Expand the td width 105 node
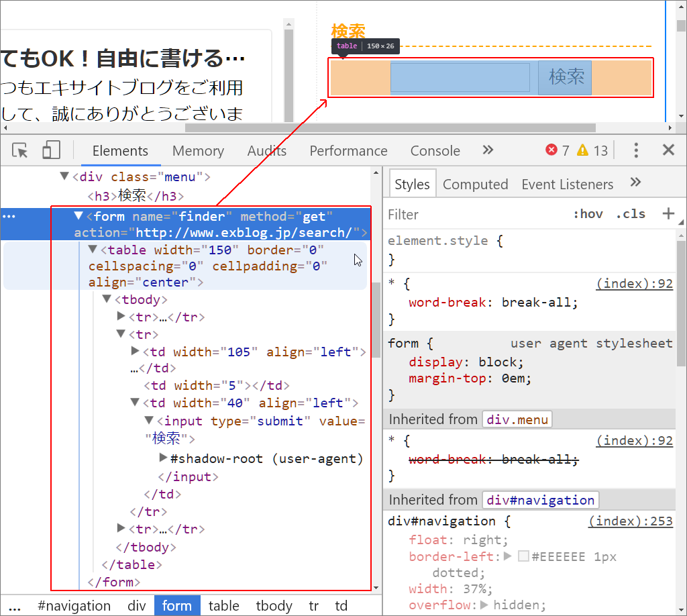Image resolution: width=687 pixels, height=616 pixels. click(x=136, y=351)
